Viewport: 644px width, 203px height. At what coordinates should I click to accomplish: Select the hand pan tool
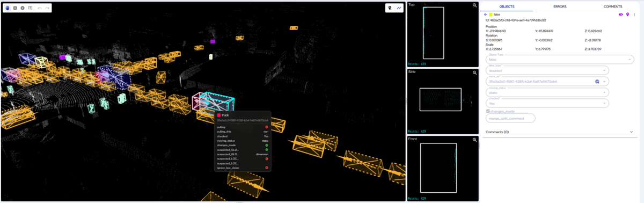point(7,8)
